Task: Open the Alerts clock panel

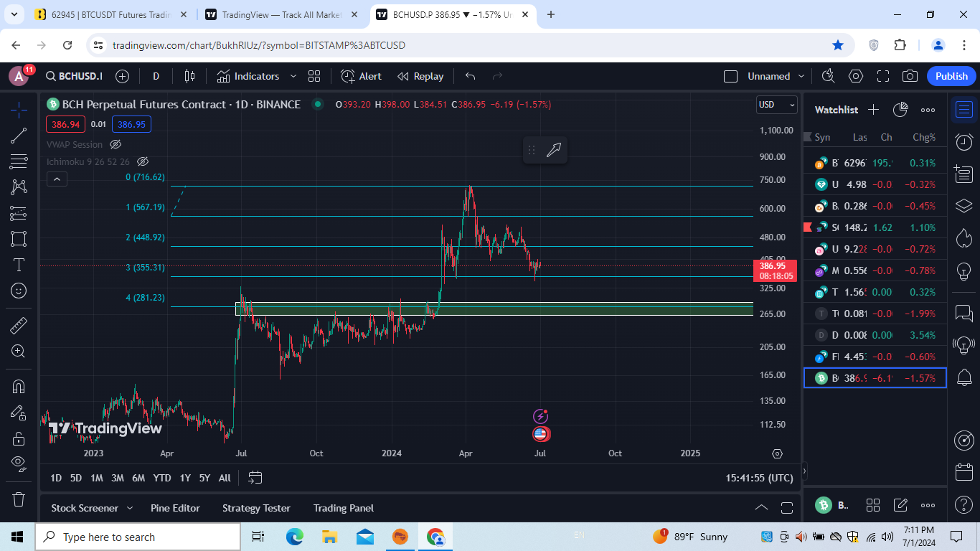Action: point(963,141)
